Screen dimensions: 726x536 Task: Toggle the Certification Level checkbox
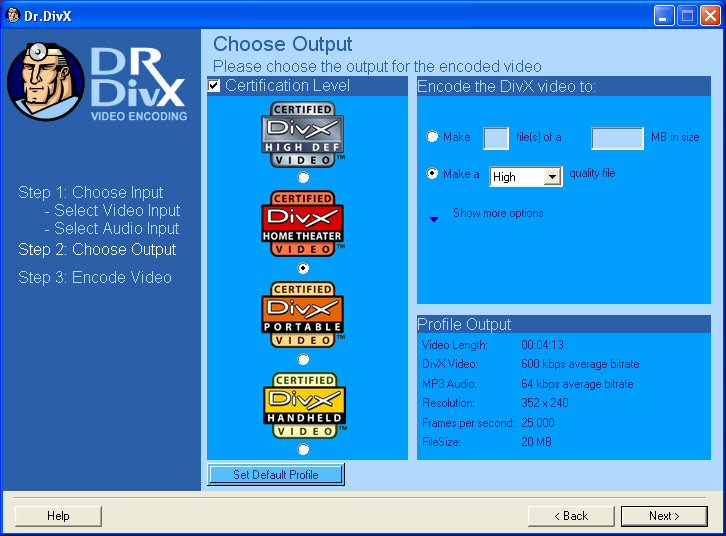pyautogui.click(x=214, y=86)
